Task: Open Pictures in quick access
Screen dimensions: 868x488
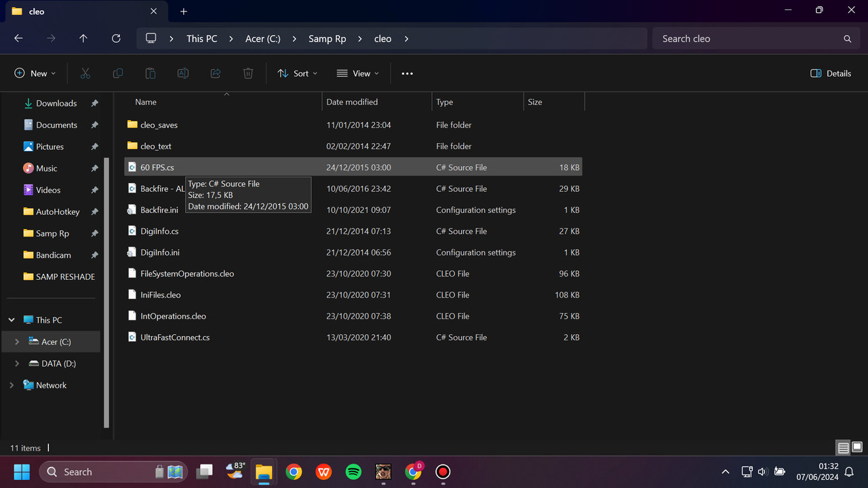Action: click(x=50, y=146)
